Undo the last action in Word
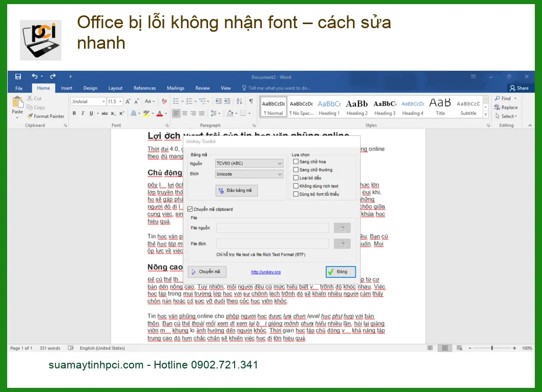542x392 pixels. (x=35, y=76)
